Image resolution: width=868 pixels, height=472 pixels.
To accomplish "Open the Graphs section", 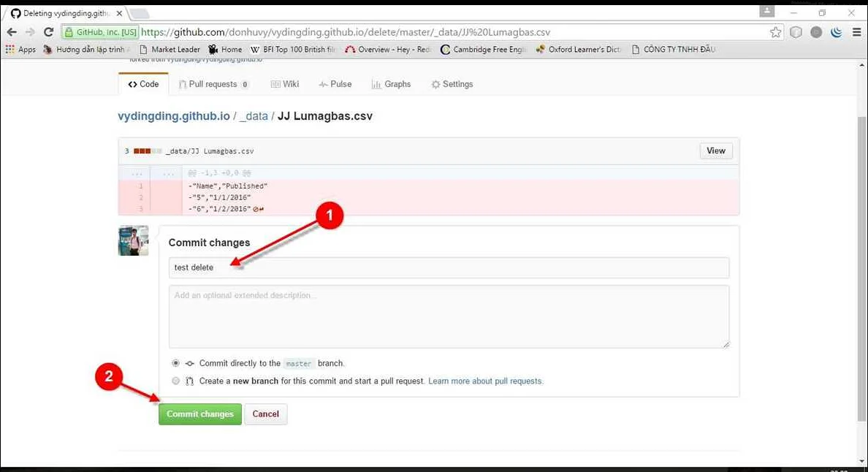I will pyautogui.click(x=392, y=83).
